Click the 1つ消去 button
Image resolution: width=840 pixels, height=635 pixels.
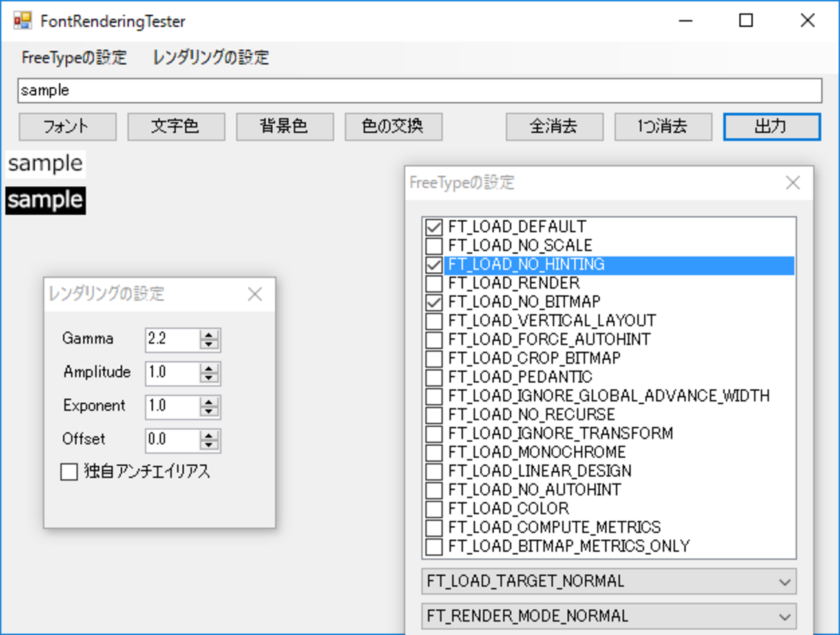coord(664,127)
